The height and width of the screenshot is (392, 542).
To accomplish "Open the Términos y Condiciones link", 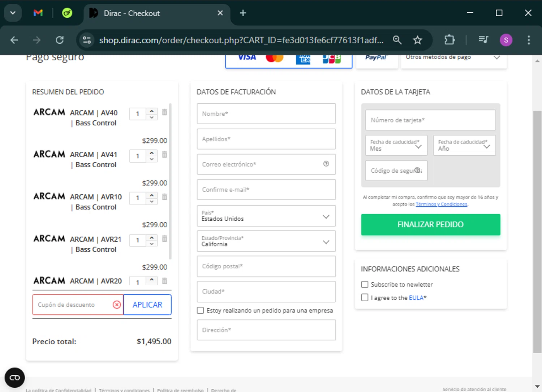I will (x=442, y=204).
